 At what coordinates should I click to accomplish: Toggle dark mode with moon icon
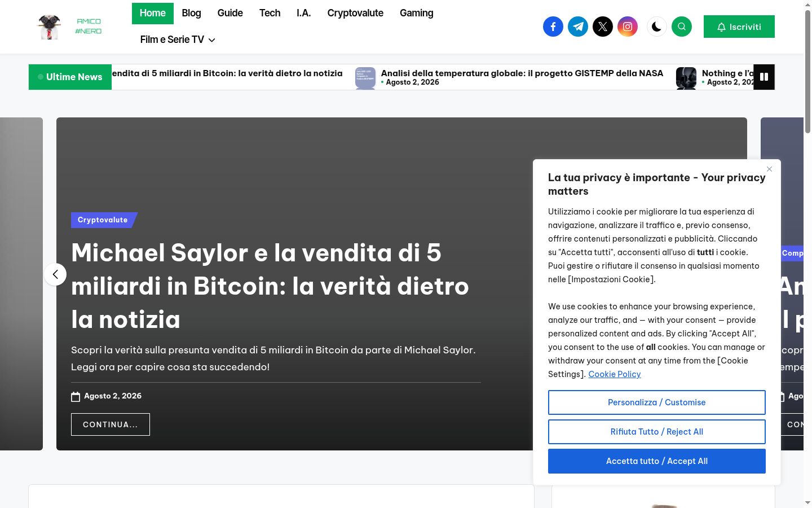point(656,27)
